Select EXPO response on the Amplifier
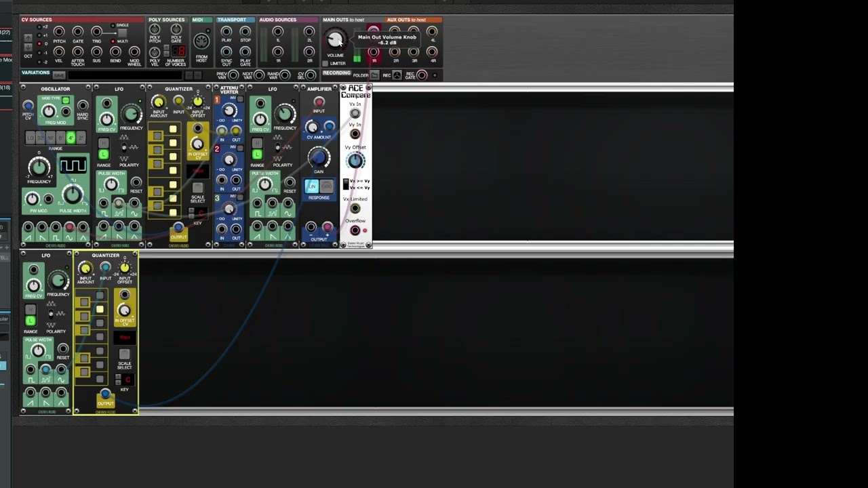 [327, 186]
